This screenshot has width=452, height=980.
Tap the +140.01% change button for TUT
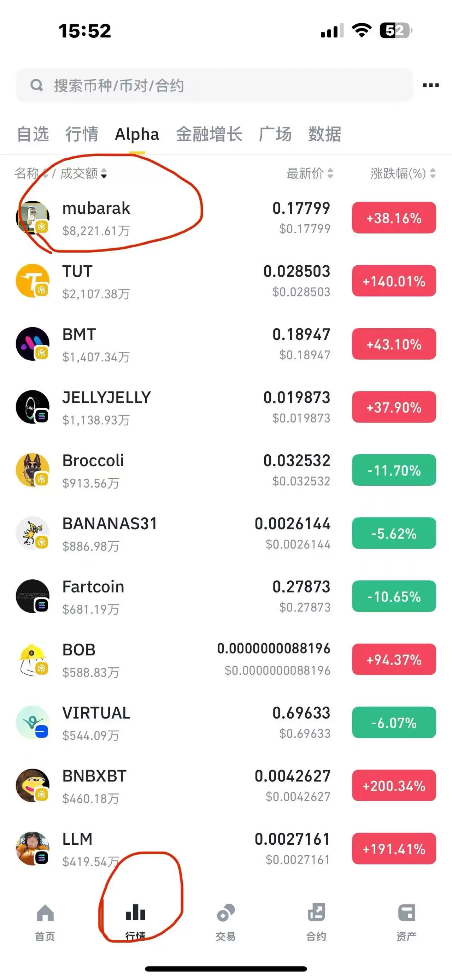394,281
